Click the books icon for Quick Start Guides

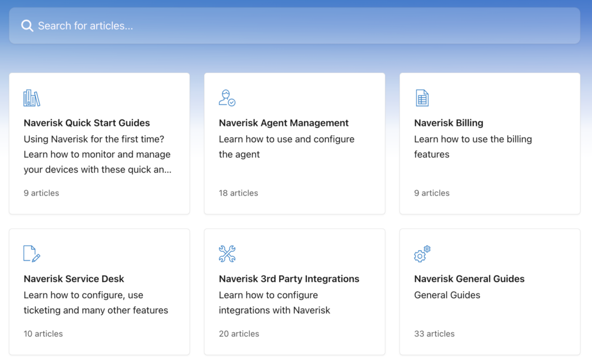click(32, 98)
